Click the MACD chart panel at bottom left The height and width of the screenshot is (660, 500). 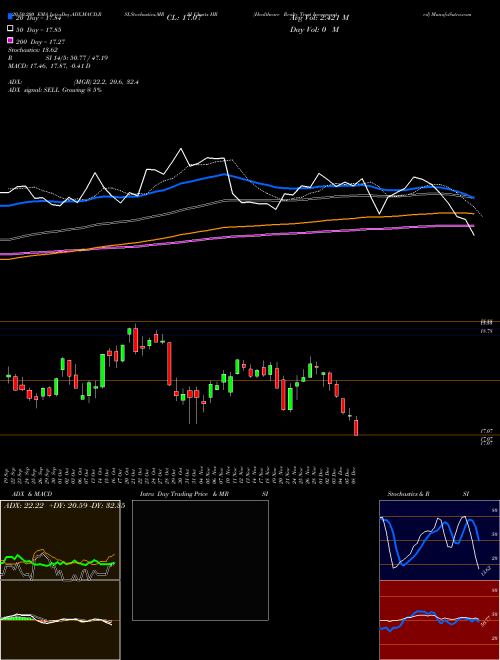pos(60,620)
